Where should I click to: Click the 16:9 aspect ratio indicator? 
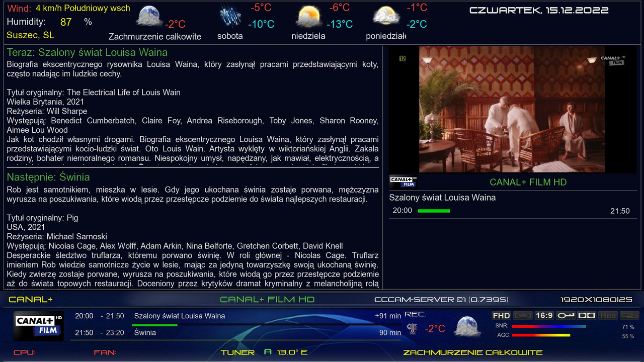[x=544, y=315]
